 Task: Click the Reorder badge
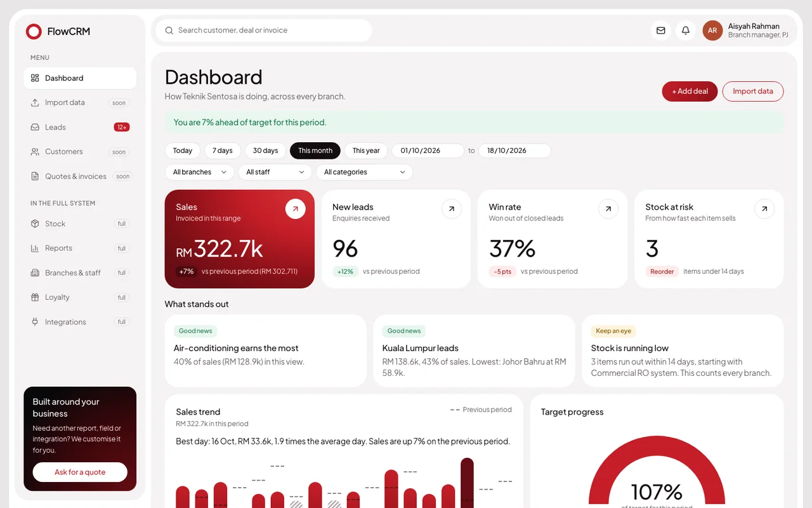point(662,271)
